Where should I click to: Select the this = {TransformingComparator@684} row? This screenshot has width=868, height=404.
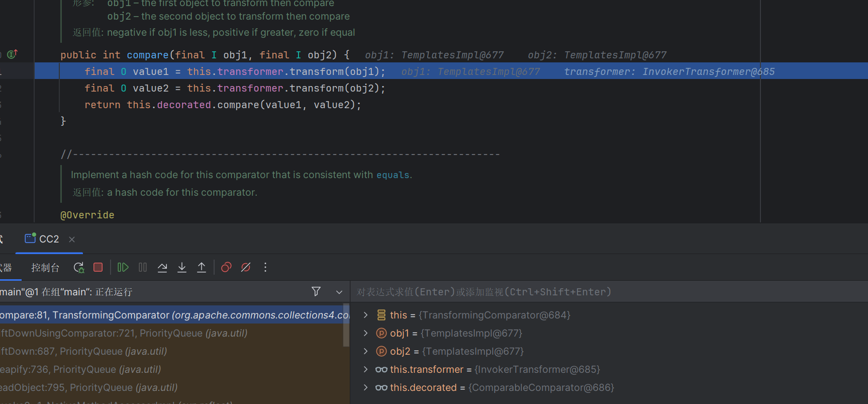pos(609,315)
